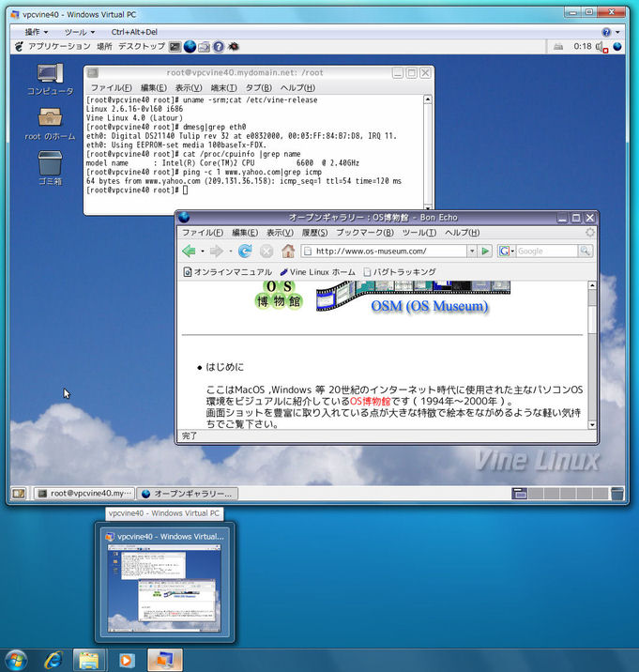This screenshot has width=639, height=672.
Task: Open the 操作 dropdown menu in Virtual PC
Action: tap(36, 32)
